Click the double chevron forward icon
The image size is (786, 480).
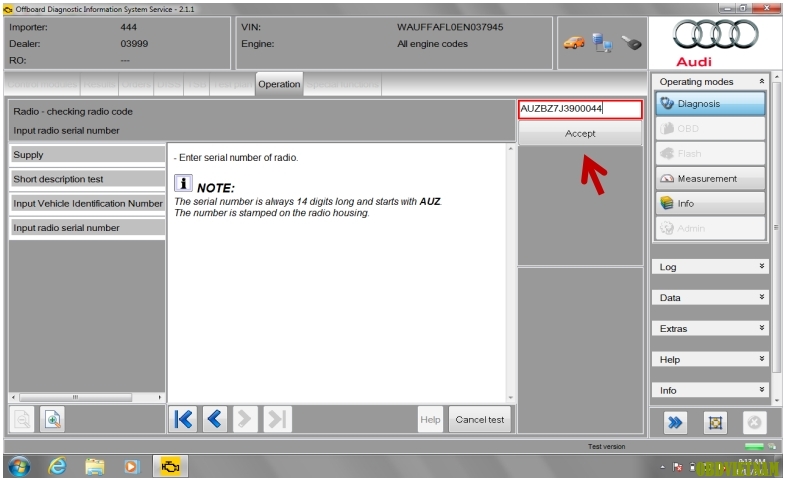point(675,423)
